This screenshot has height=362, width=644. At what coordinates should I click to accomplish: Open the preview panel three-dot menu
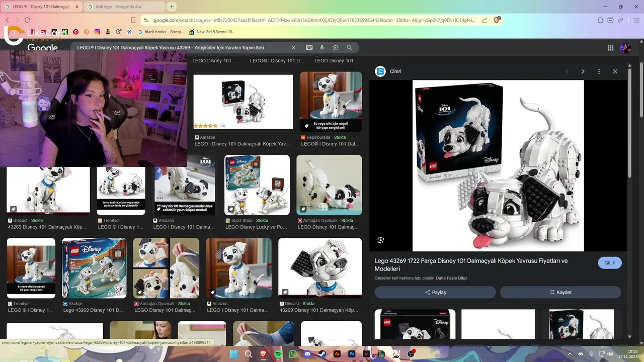point(599,71)
